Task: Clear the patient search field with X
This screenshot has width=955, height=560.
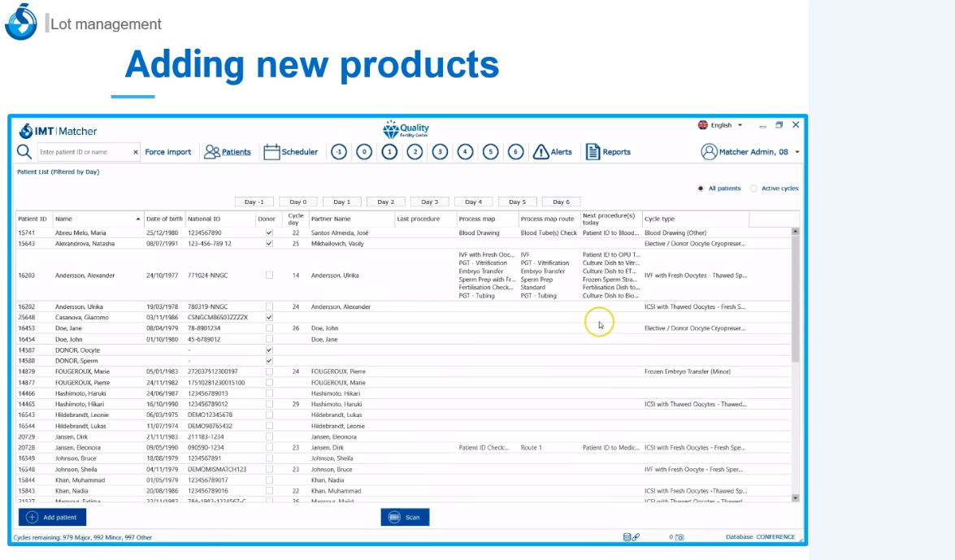Action: (136, 152)
